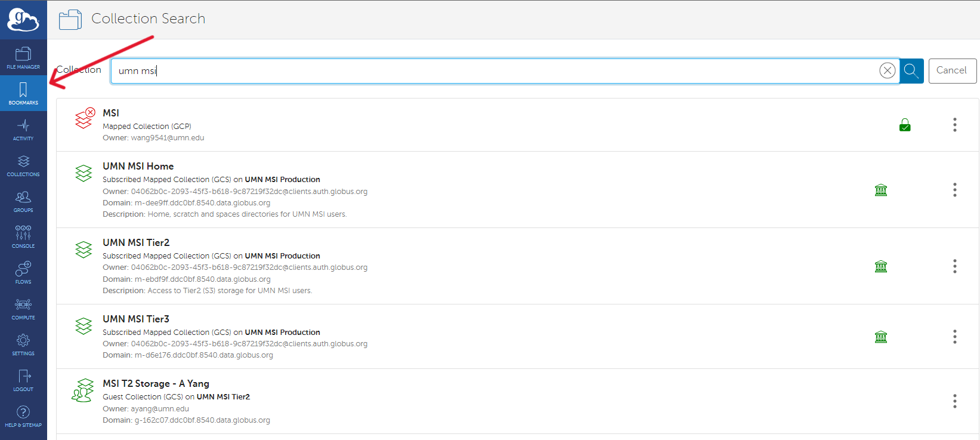
Task: Open File Manager in the sidebar
Action: (x=23, y=58)
